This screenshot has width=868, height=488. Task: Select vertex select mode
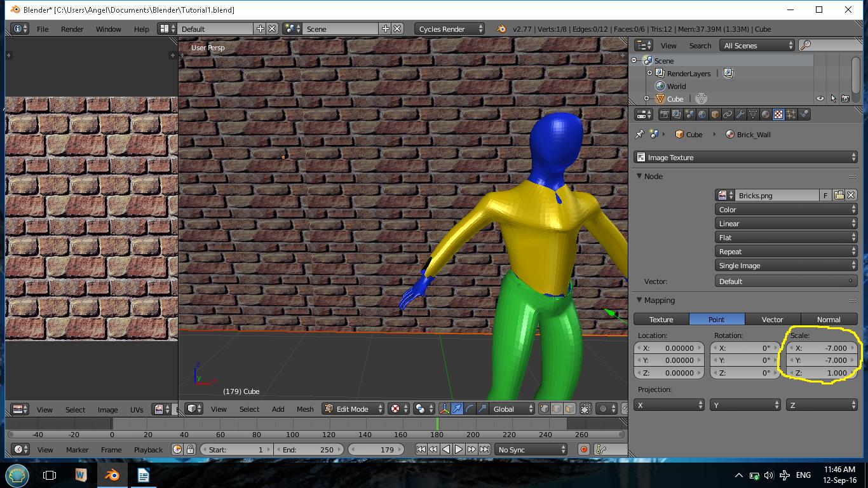[x=545, y=409]
